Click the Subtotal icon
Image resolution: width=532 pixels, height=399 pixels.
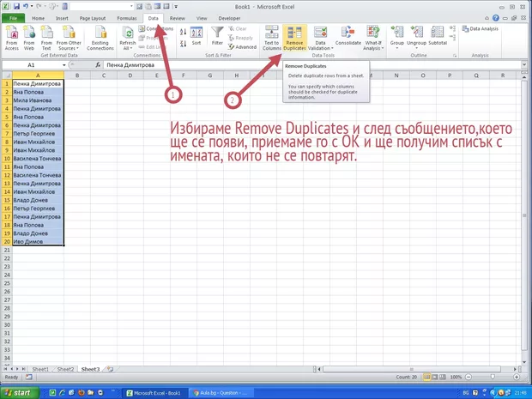click(x=438, y=37)
